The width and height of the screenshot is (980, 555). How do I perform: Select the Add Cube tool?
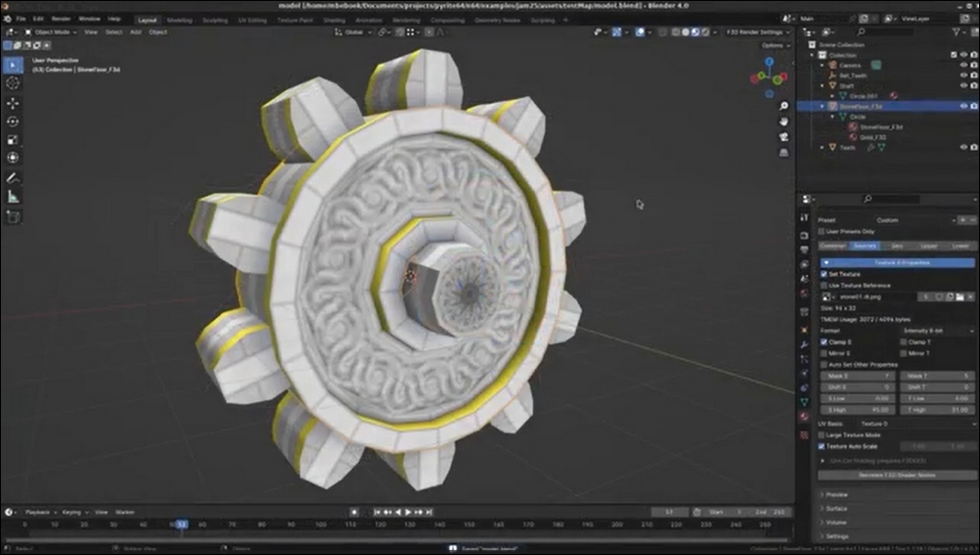coord(13,215)
